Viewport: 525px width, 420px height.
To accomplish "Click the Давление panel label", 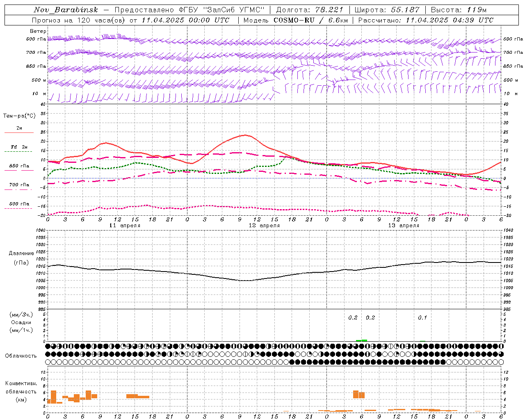I will pos(21,253).
